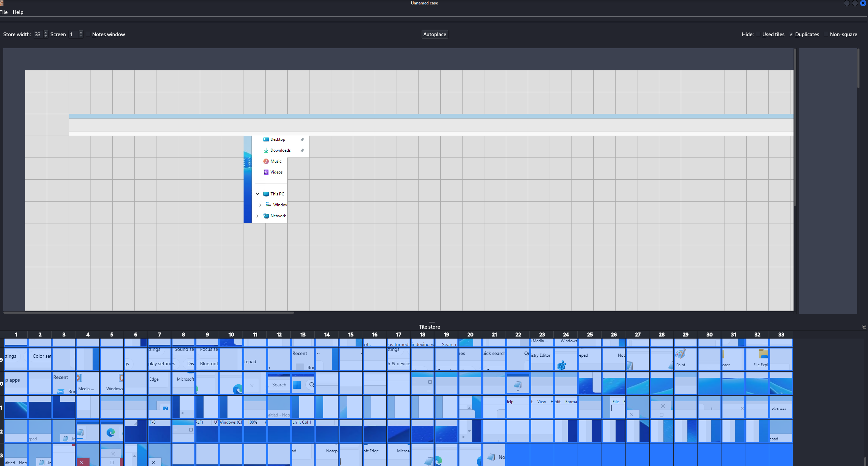Click the Desktop folder icon on the canvas

[266, 139]
